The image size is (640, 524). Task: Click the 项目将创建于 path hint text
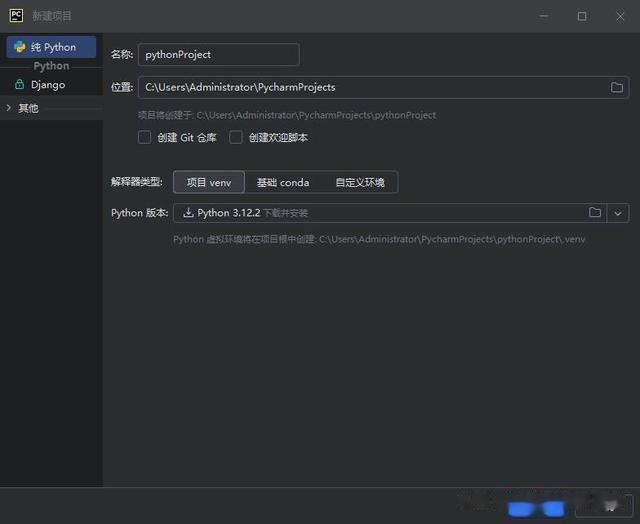coord(287,115)
